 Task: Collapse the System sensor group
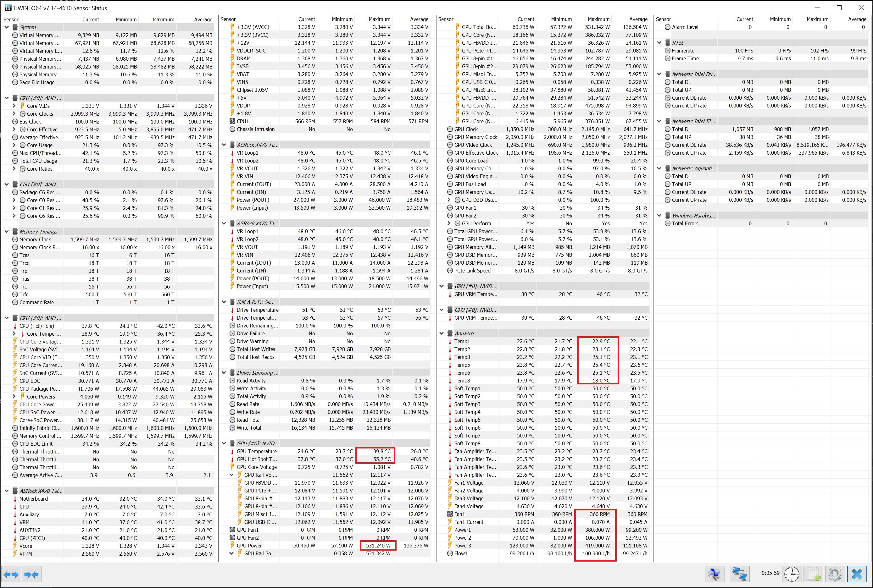click(x=6, y=27)
